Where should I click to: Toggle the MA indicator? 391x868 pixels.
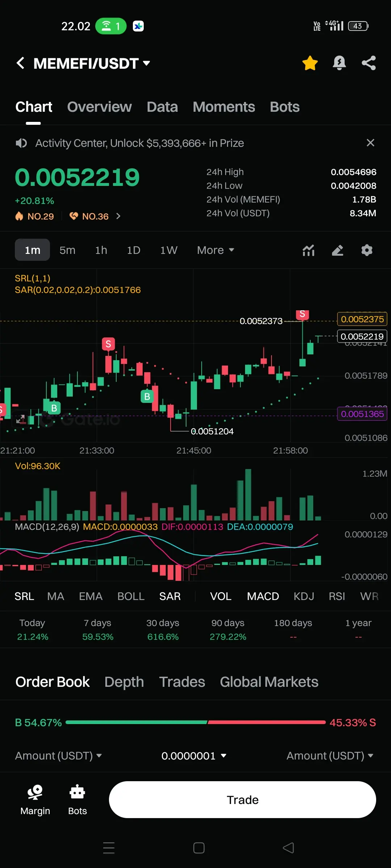(x=56, y=596)
